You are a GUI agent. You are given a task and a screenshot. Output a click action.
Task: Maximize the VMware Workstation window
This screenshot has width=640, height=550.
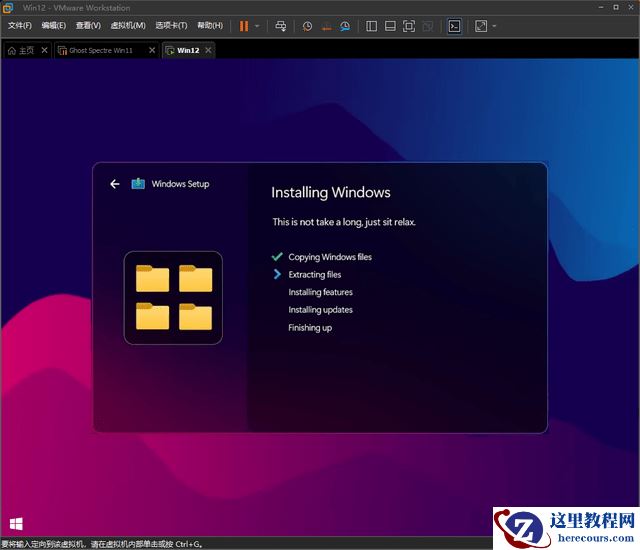pos(616,7)
